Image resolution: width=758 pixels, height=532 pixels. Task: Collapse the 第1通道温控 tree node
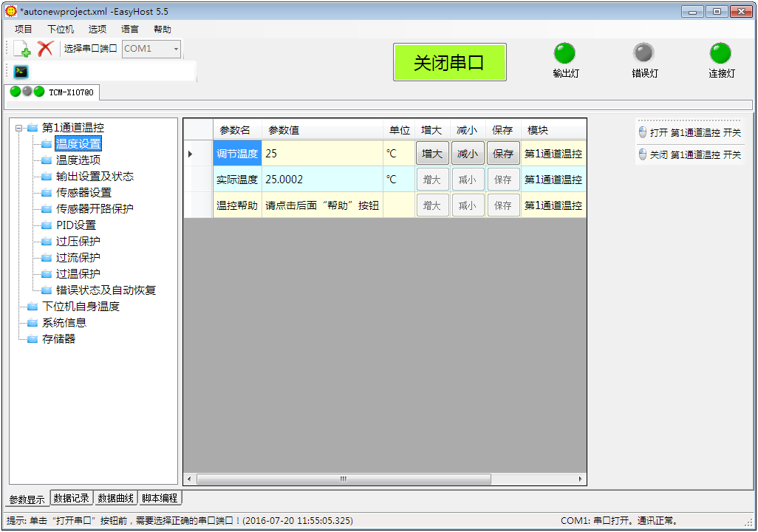pos(19,128)
